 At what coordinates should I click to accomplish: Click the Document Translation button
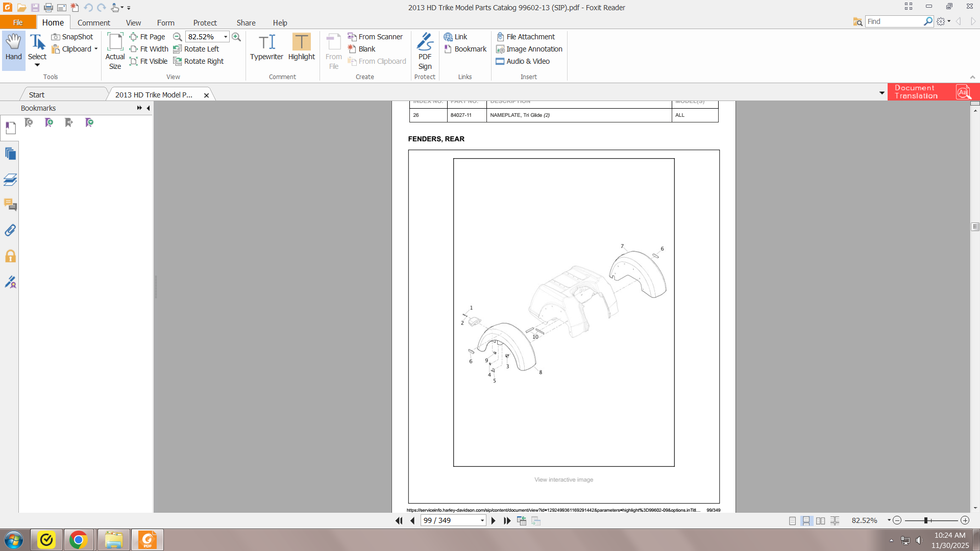click(x=933, y=92)
